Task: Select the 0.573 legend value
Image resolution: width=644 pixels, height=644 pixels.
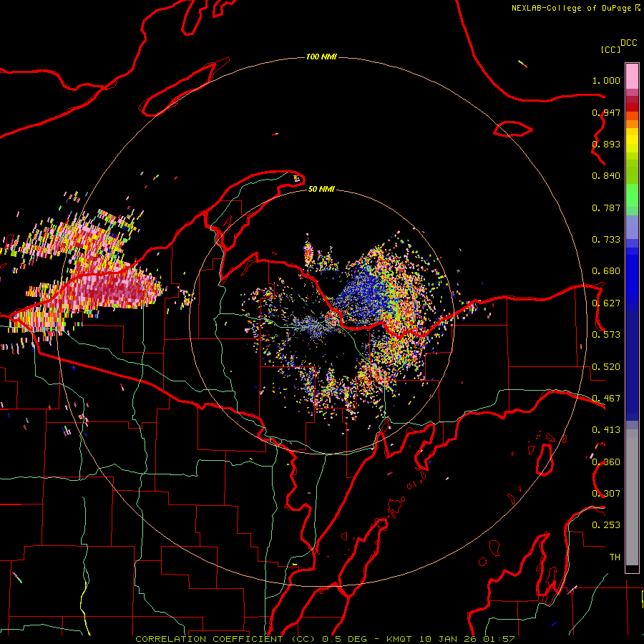Action: click(606, 335)
